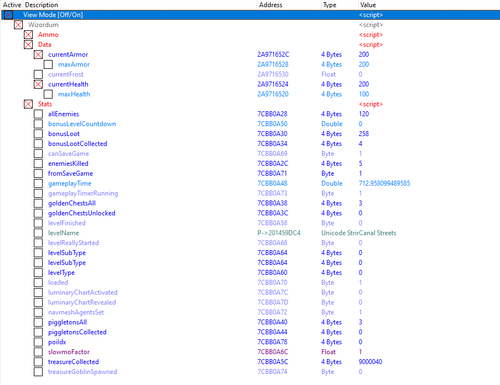The width and height of the screenshot is (500, 385).
Task: Tick the currentFrost checkbox
Action: [38, 74]
